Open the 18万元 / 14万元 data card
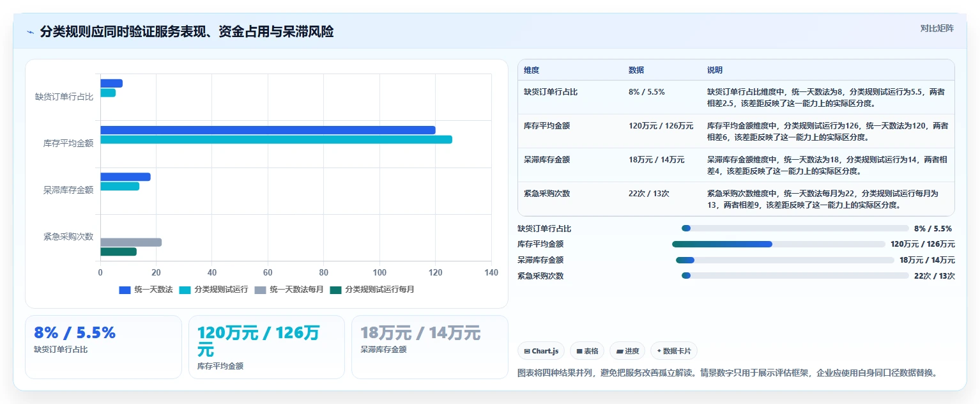The height and width of the screenshot is (404, 980). (430, 347)
